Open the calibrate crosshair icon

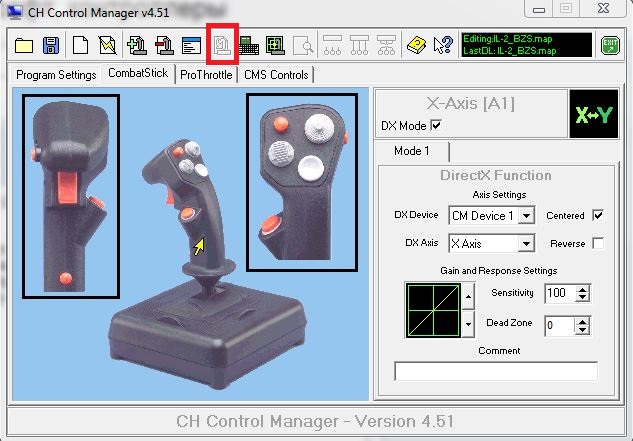coord(275,45)
